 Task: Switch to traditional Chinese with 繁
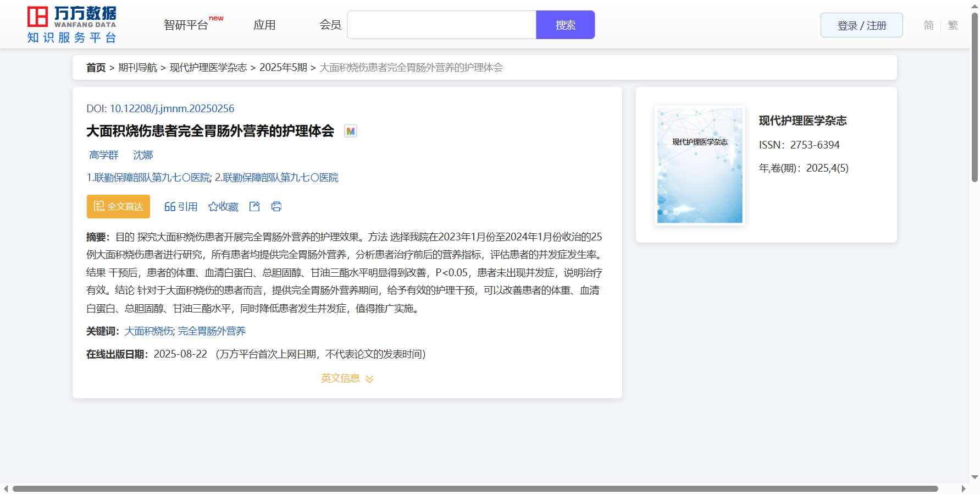click(953, 25)
